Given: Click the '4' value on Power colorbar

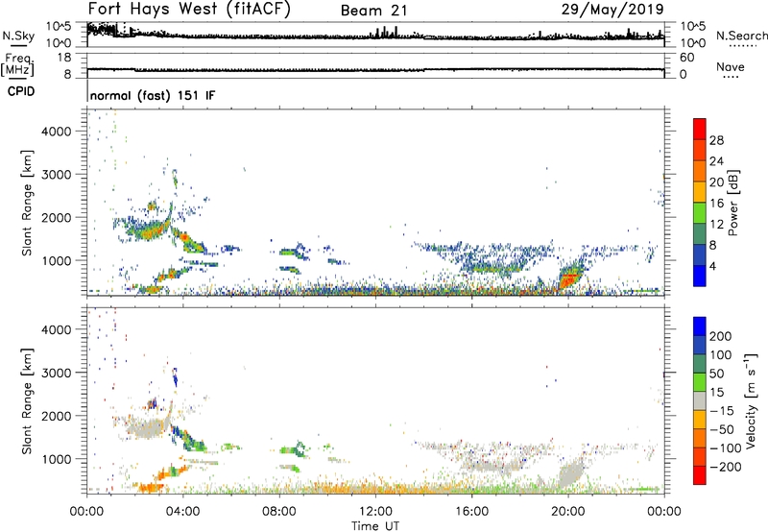Looking at the screenshot, I should [713, 266].
